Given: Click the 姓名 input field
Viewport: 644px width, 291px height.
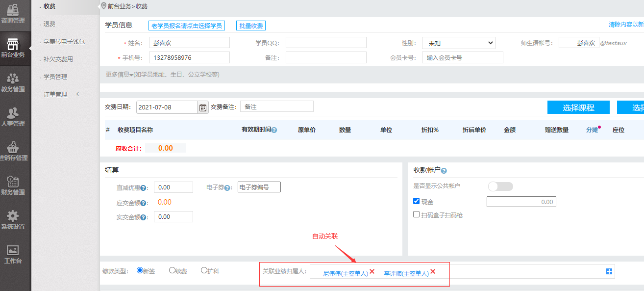Looking at the screenshot, I should 190,43.
